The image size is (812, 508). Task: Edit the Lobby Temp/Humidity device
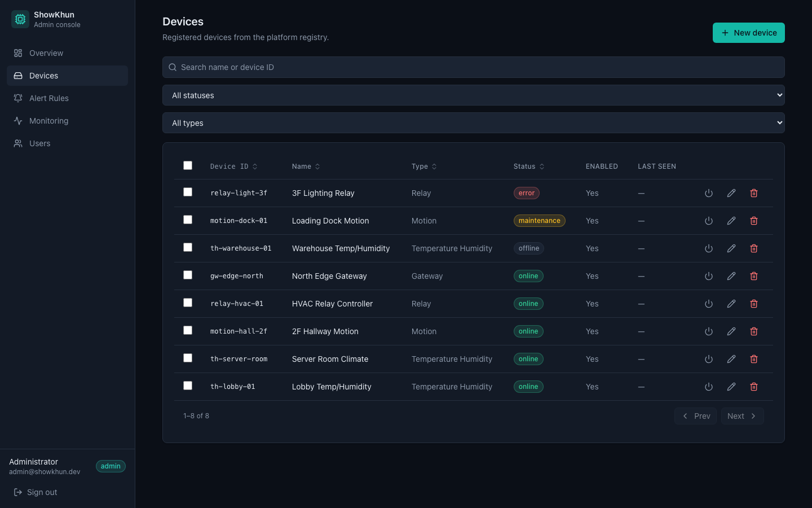pyautogui.click(x=731, y=387)
